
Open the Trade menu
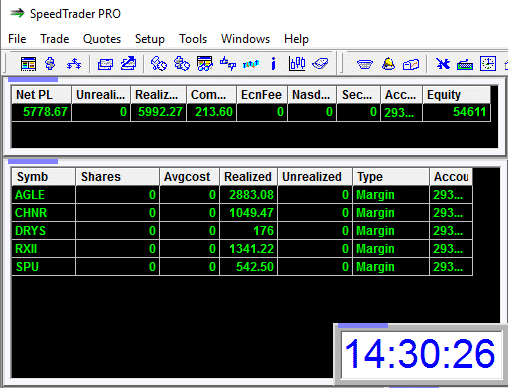(x=55, y=39)
